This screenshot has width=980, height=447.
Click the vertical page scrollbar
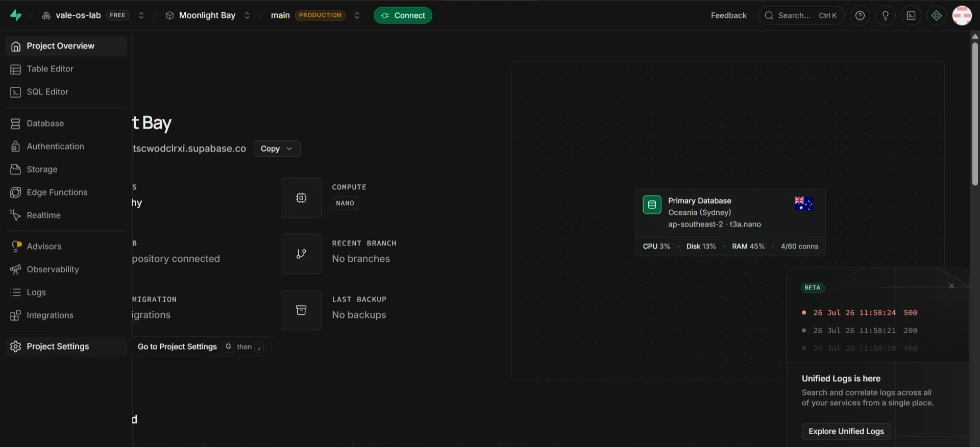click(x=975, y=114)
